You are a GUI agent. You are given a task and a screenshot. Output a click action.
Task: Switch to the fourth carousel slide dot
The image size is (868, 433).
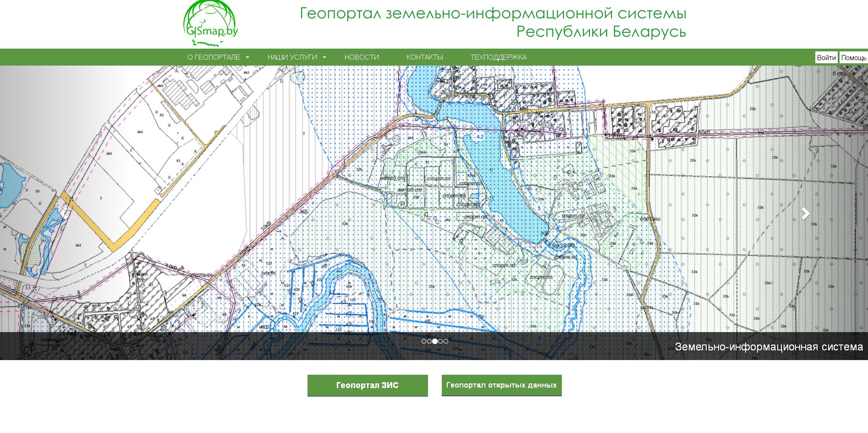[x=440, y=341]
